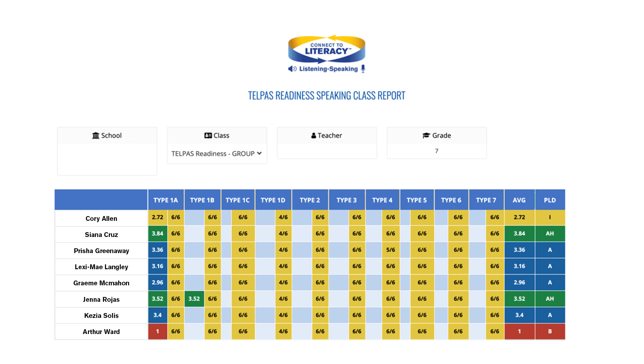Click Graeme Mcmahon's 6/6 Type 5 cell
The width and height of the screenshot is (644, 364).
point(422,282)
